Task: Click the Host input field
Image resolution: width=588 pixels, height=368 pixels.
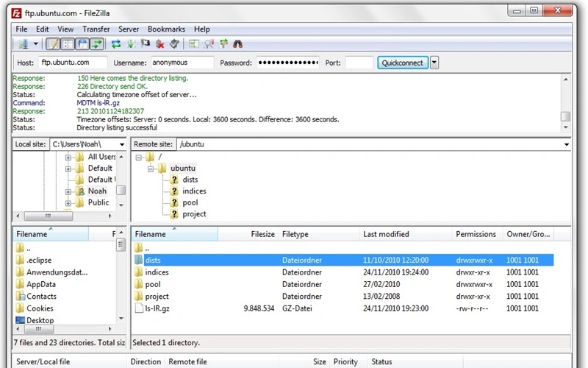Action: [x=73, y=63]
